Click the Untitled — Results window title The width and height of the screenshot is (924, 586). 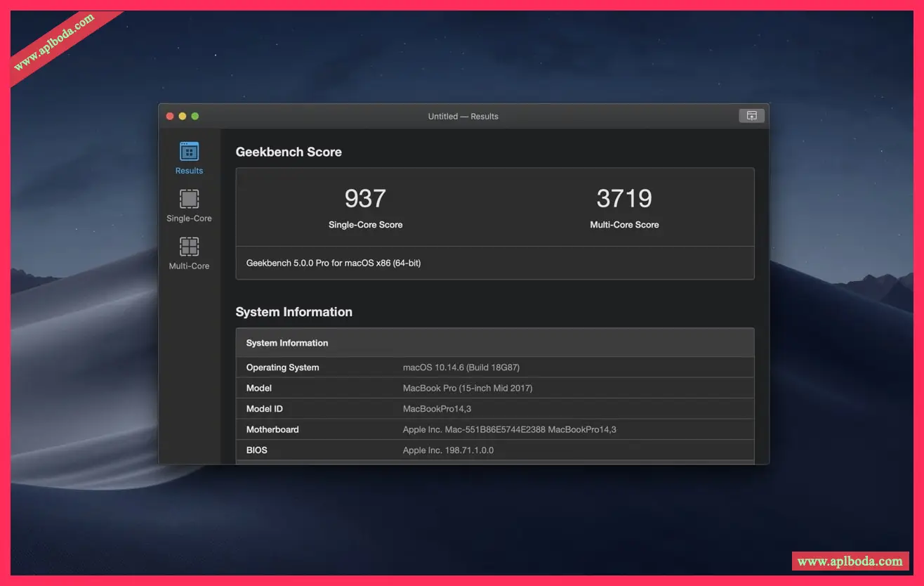pyautogui.click(x=463, y=116)
